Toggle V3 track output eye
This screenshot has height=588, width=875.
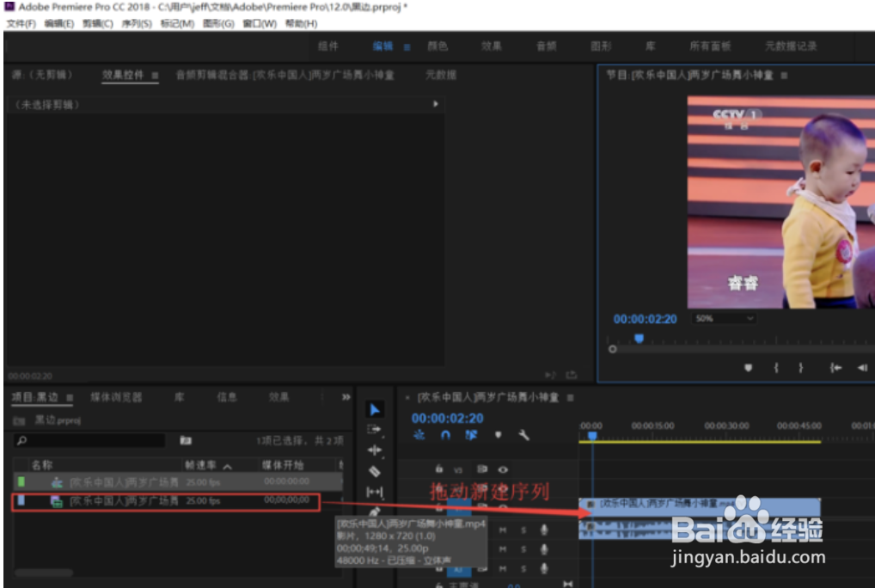(503, 469)
